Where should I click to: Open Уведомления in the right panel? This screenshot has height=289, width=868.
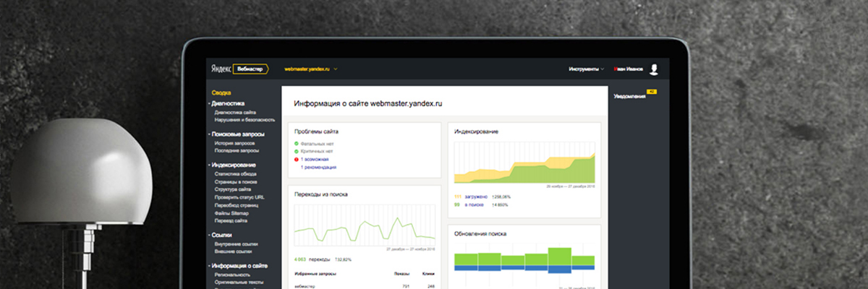pyautogui.click(x=629, y=95)
